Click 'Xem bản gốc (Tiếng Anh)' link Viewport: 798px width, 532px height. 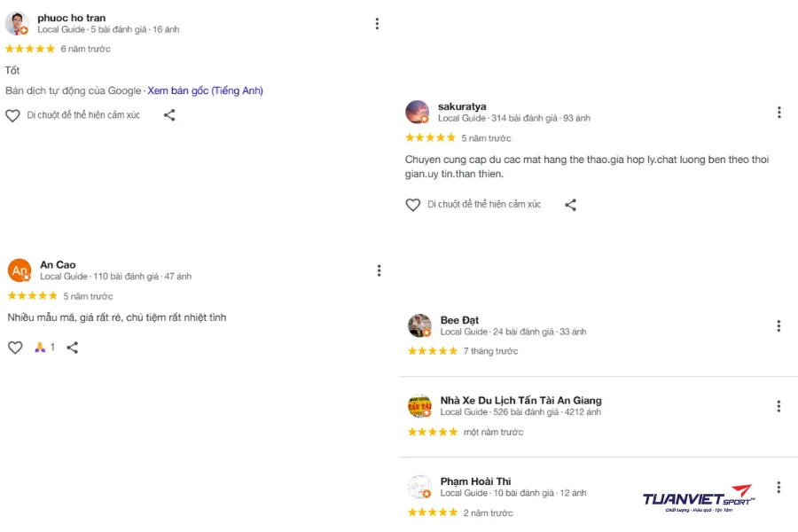point(205,90)
